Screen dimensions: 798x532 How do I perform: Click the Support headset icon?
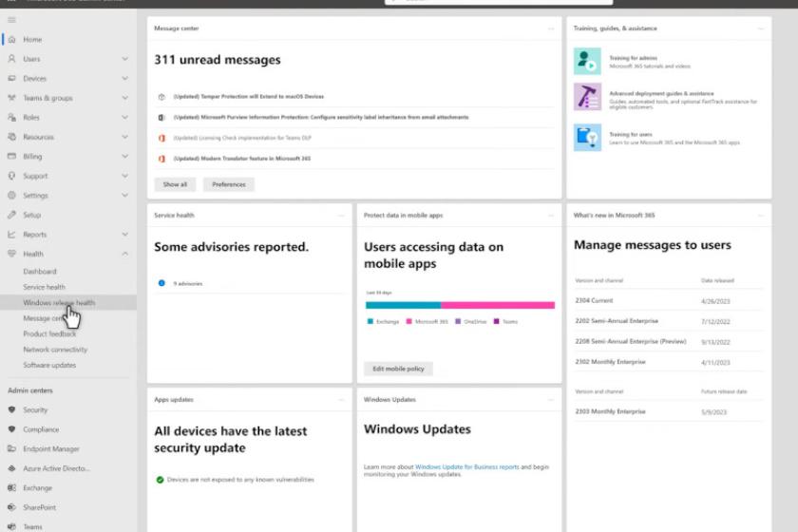11,176
